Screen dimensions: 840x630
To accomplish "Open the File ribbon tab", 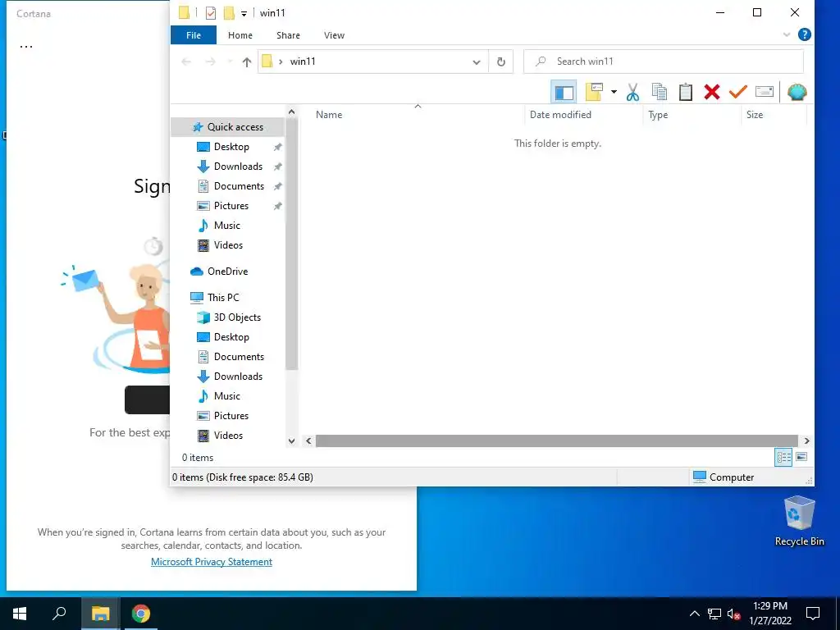I will pos(194,35).
